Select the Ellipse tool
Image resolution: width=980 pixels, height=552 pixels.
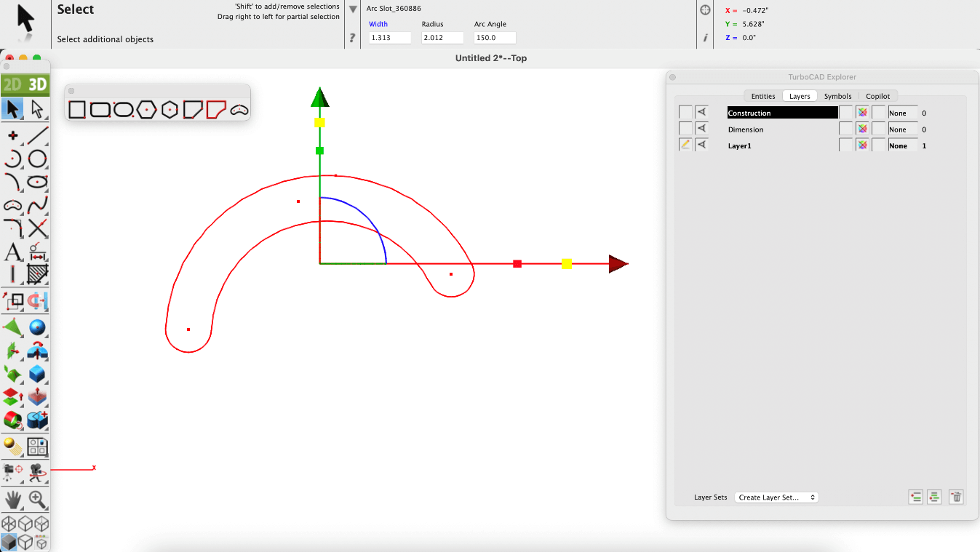(x=38, y=182)
